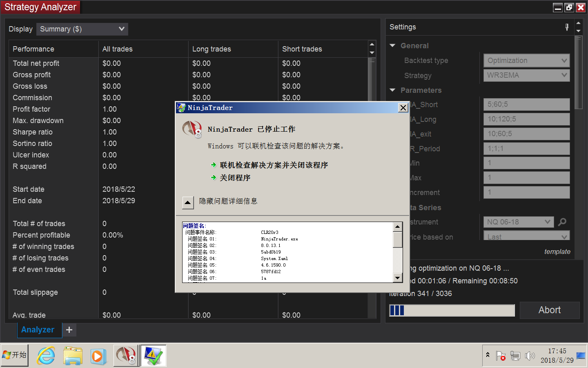
Task: Click the MA_Long value field 10;120;5
Action: click(x=526, y=119)
